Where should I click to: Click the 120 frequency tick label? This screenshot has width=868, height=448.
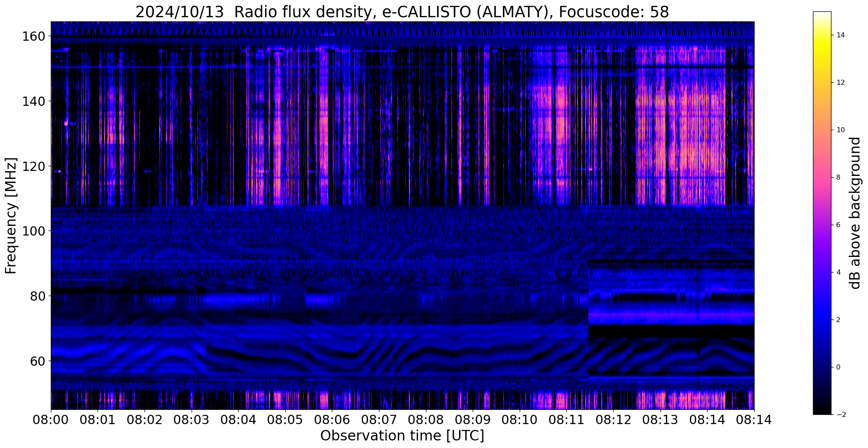[33, 166]
